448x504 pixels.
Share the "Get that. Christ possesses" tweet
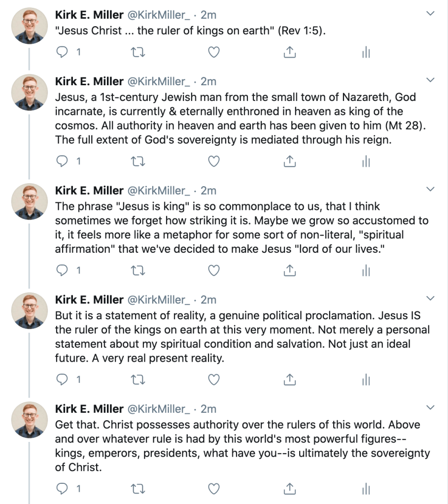pos(290,489)
